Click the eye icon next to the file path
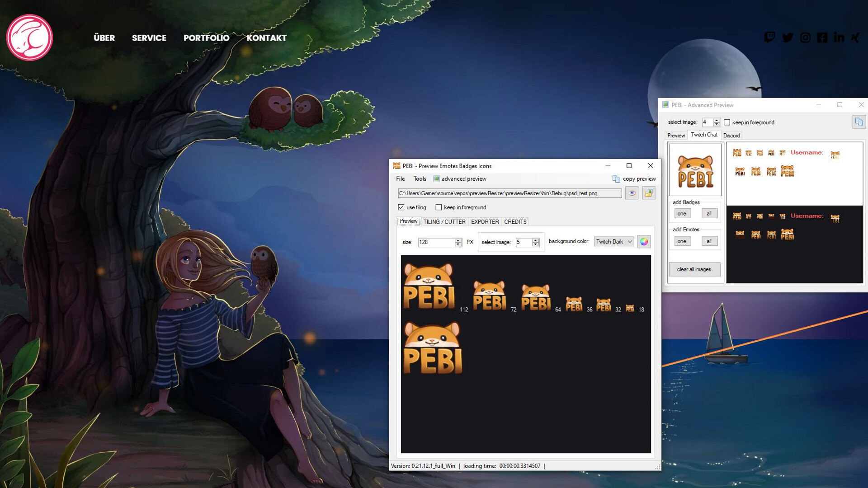This screenshot has width=868, height=488. (x=632, y=193)
